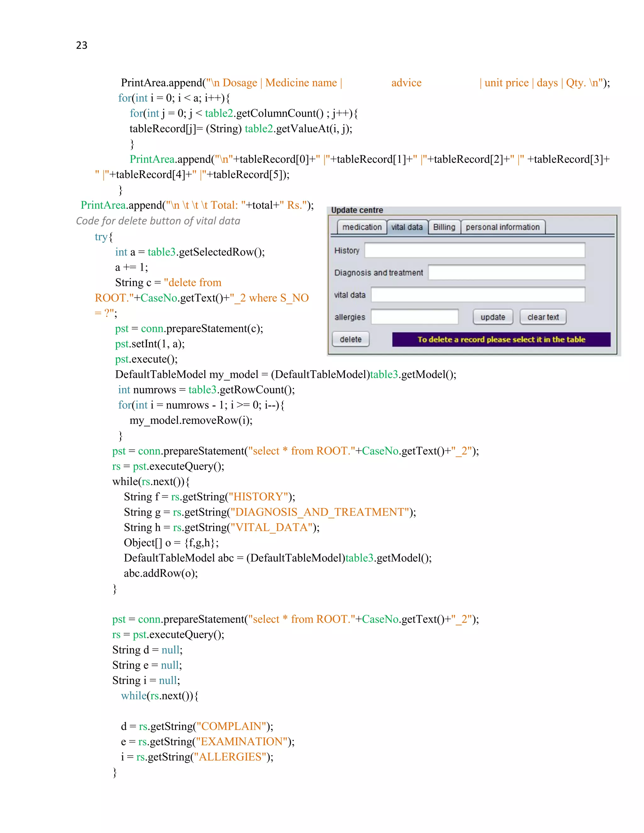The height and width of the screenshot is (833, 644).
Task: Click the 'Update centre' panel title
Action: (357, 210)
